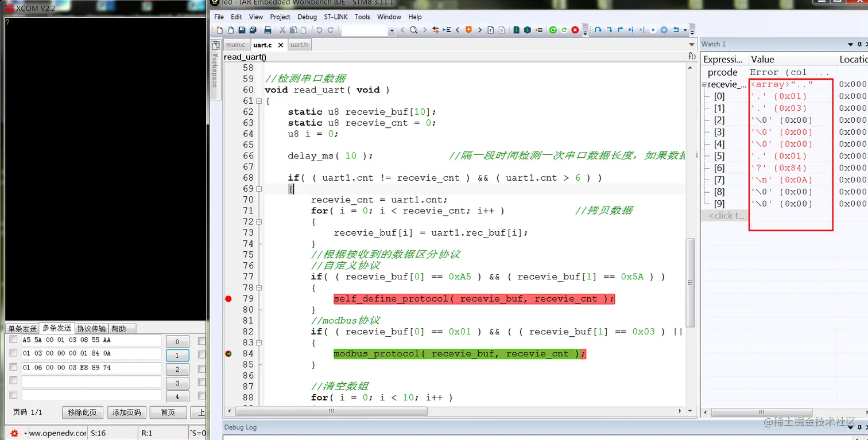868x440 pixels.
Task: Tick the checkbox beside 01 06 00 00 row
Action: point(13,367)
